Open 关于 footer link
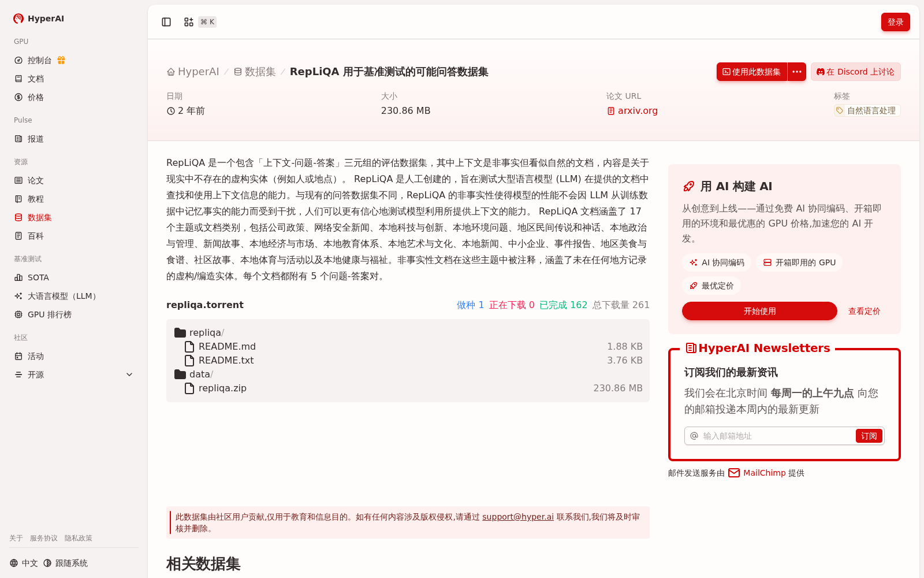The height and width of the screenshot is (578, 924). (x=16, y=538)
